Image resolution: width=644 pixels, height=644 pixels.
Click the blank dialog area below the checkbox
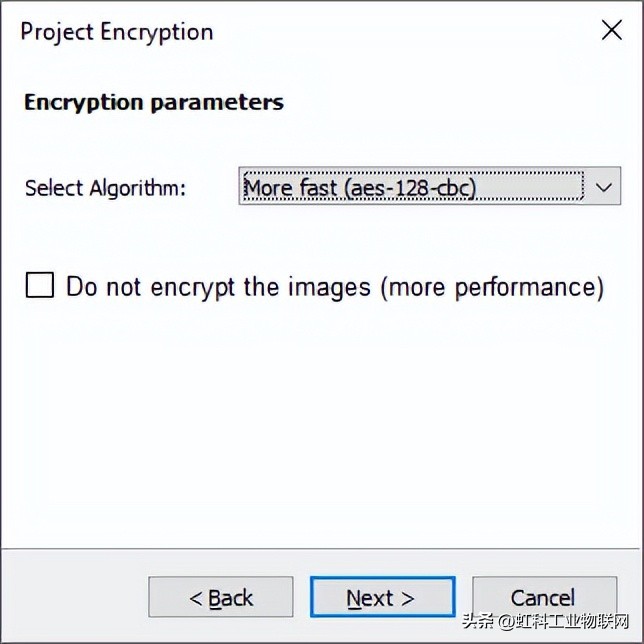click(x=320, y=420)
